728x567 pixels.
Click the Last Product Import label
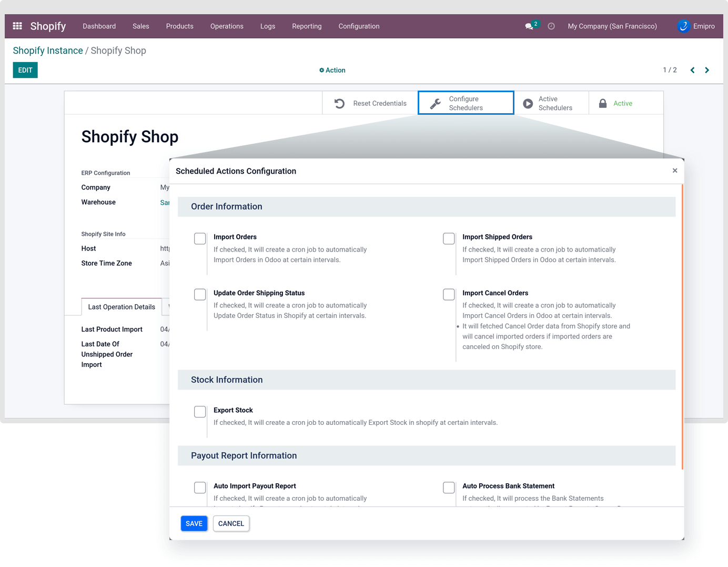(x=112, y=330)
